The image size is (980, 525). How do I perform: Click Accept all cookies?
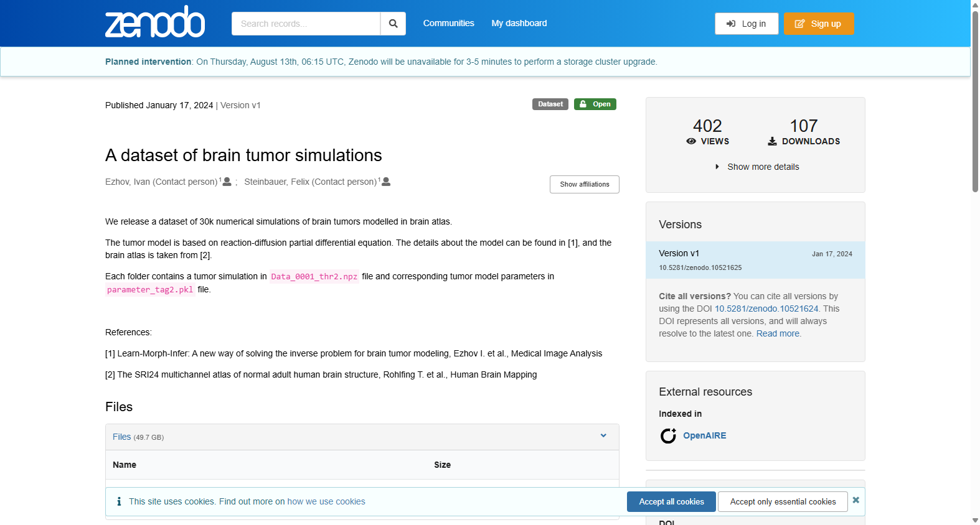point(671,501)
